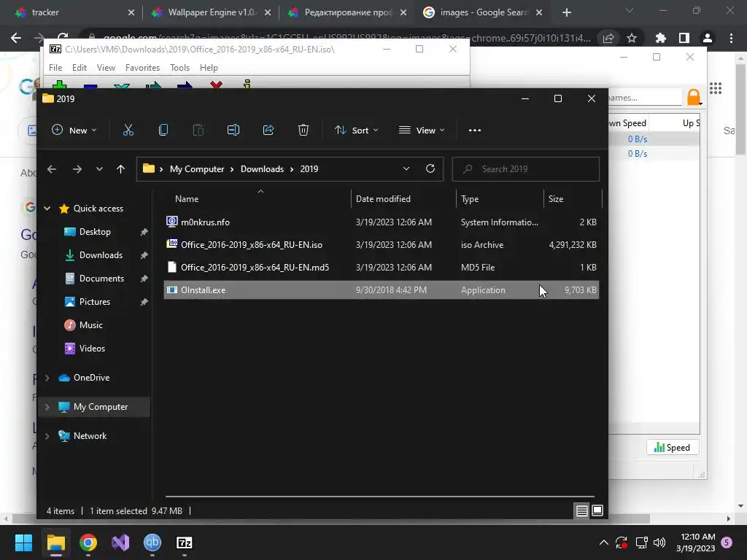The height and width of the screenshot is (560, 747).
Task: Click Downloads in the address breadcrumb
Action: point(262,169)
